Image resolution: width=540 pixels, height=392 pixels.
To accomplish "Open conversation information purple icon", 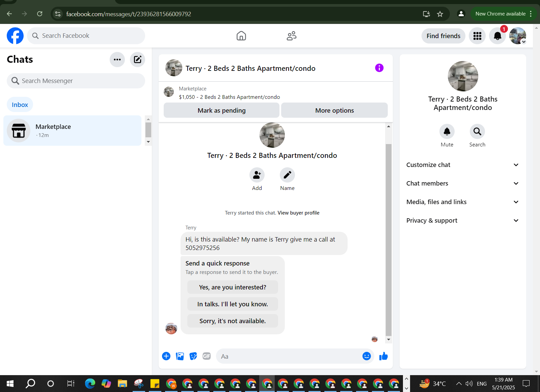I will pyautogui.click(x=379, y=68).
